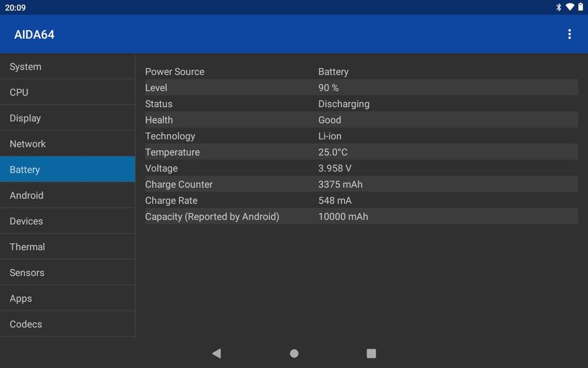Screen dimensions: 588x368
Task: Tap the Bluetooth status bar icon
Action: click(x=559, y=7)
